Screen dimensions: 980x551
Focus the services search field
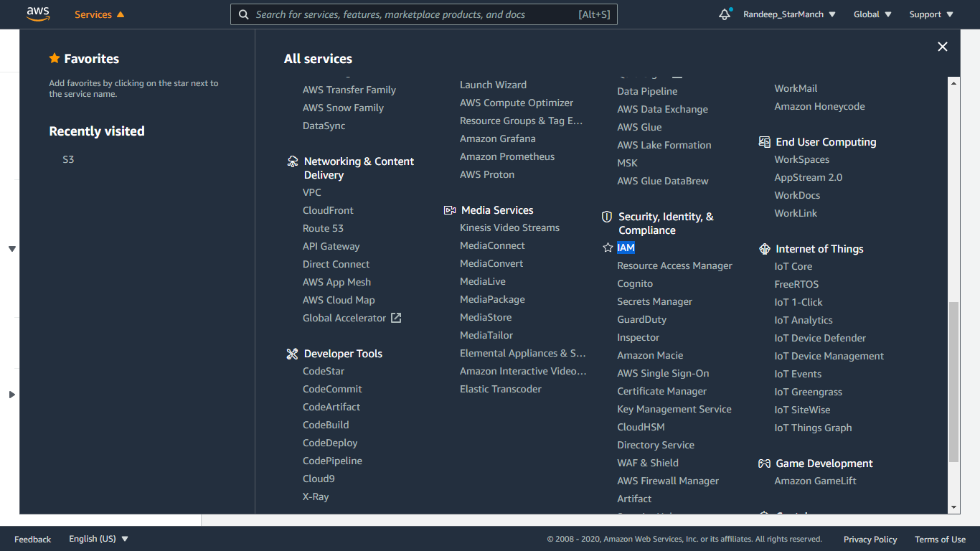(423, 14)
